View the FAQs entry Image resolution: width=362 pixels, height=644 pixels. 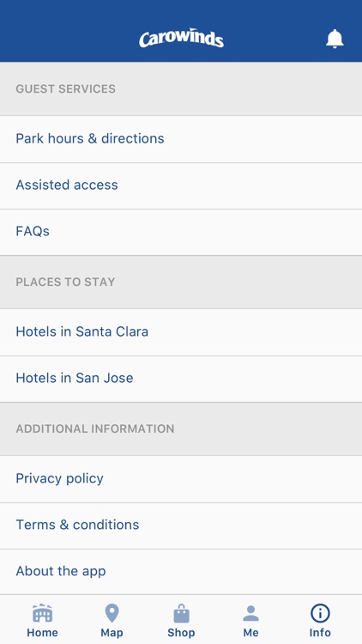pos(181,232)
